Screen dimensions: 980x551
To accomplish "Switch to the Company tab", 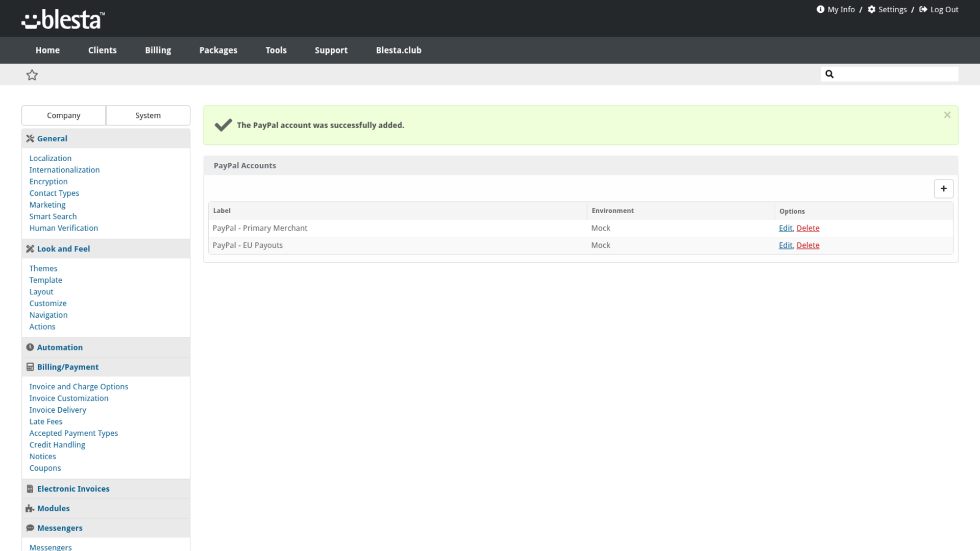I will point(64,115).
